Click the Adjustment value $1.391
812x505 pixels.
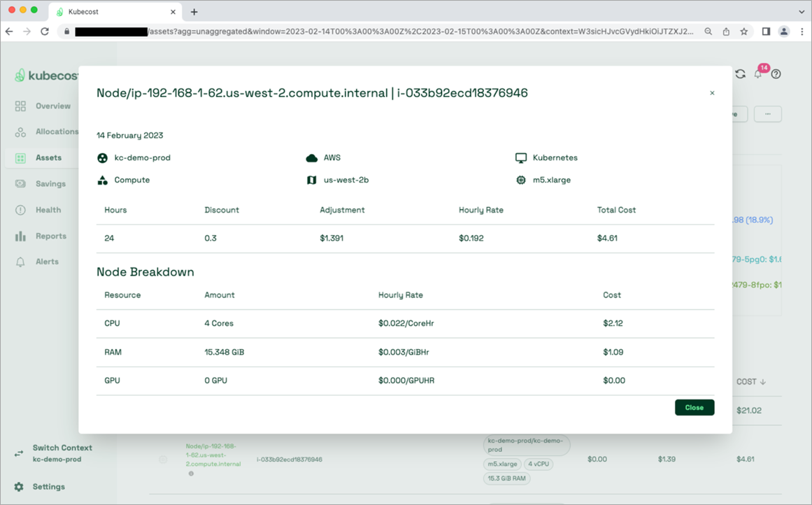[x=332, y=239]
